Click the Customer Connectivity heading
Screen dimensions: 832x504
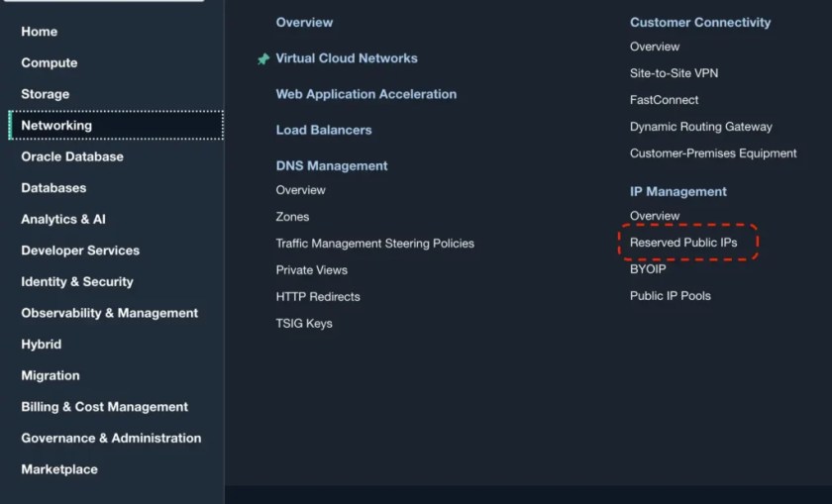click(700, 23)
